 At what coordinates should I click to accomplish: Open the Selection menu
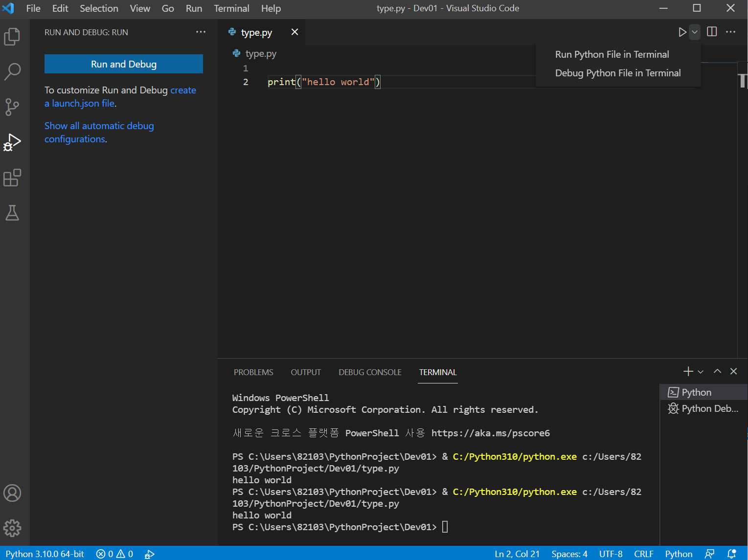point(99,8)
